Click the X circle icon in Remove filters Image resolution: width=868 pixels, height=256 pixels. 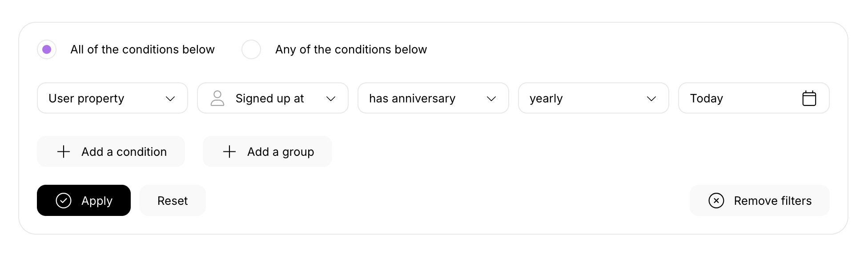point(716,201)
